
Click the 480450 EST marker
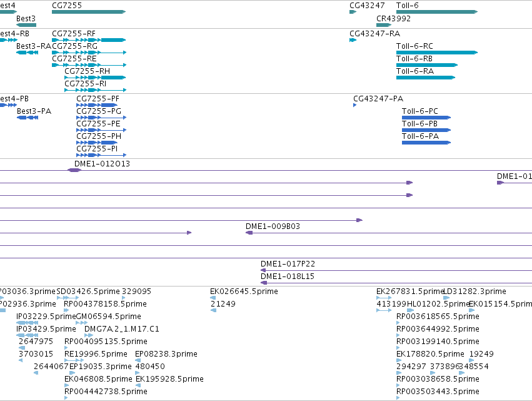pos(137,373)
